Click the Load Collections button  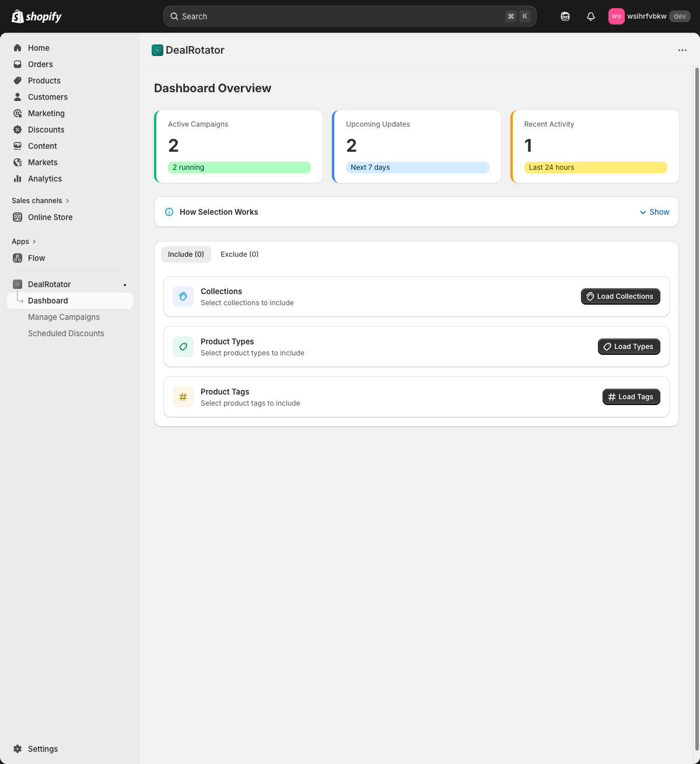pos(620,296)
